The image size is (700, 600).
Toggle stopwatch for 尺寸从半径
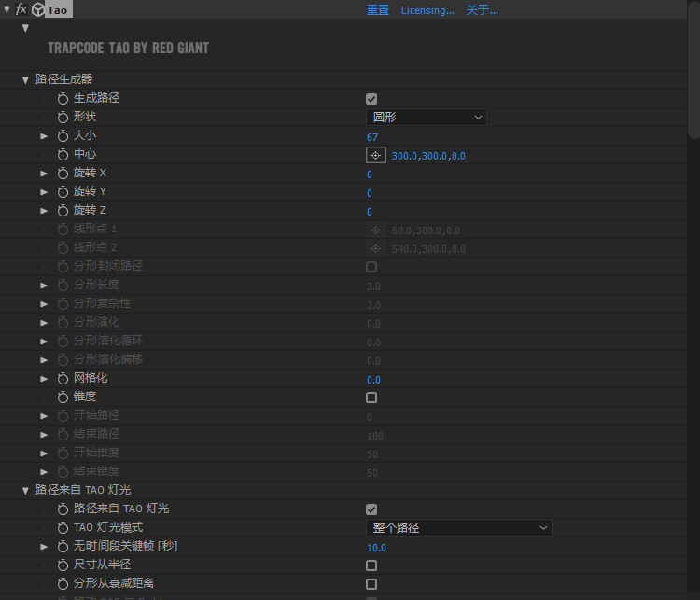pos(63,565)
